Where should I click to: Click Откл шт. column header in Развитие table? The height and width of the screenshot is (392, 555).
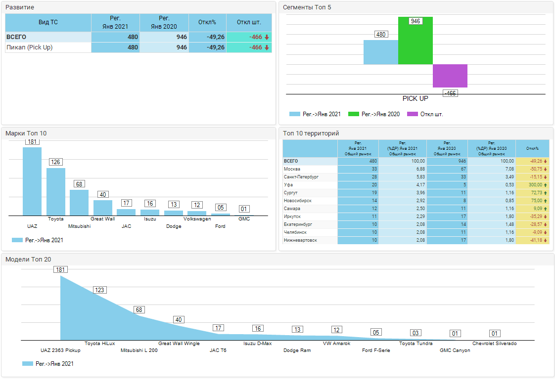click(249, 22)
